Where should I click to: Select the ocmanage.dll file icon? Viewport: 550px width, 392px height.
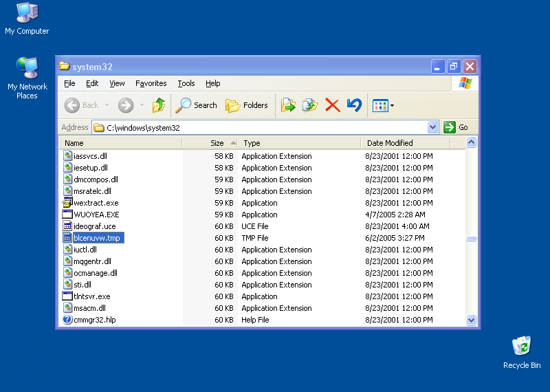(x=67, y=272)
